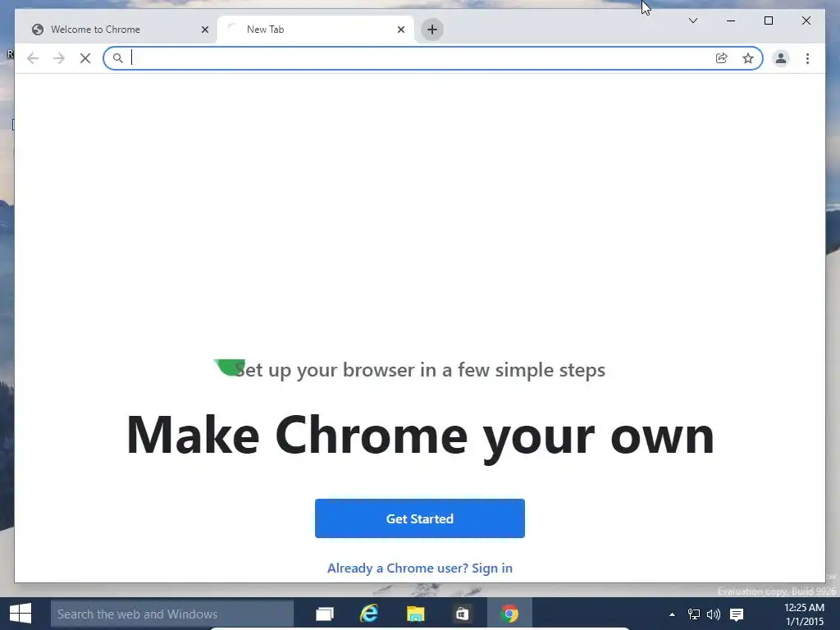Open the Windows Start menu

tap(21, 614)
